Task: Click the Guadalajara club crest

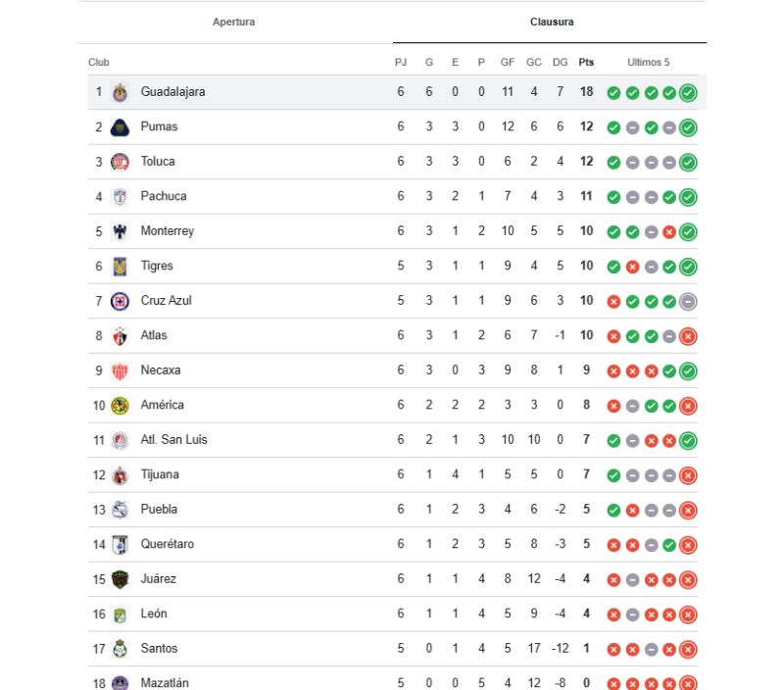Action: pos(120,92)
